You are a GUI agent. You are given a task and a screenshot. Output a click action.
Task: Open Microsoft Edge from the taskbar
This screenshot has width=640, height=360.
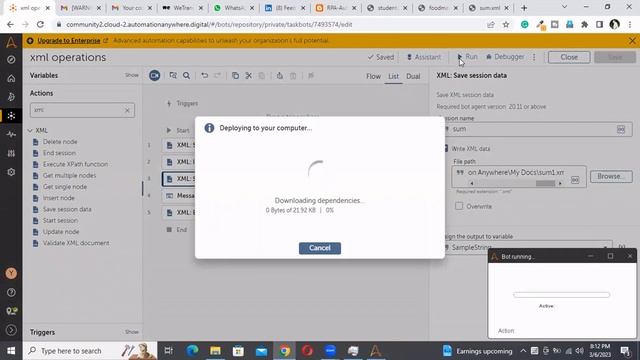(x=192, y=351)
